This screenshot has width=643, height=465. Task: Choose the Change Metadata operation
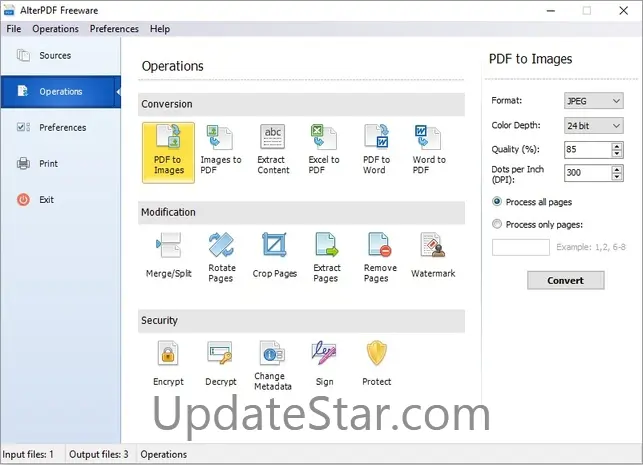coord(273,366)
